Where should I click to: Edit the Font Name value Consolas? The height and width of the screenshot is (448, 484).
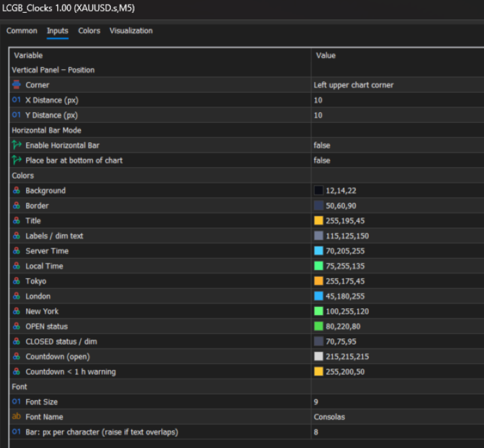click(x=329, y=417)
